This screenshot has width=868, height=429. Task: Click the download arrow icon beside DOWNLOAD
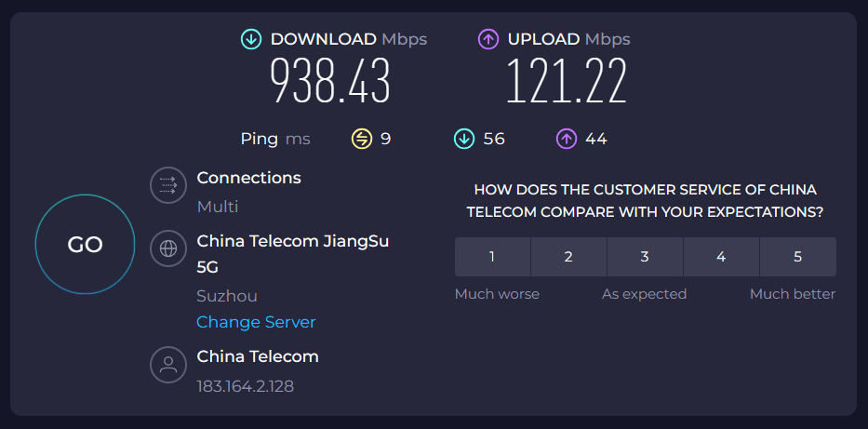pos(251,39)
